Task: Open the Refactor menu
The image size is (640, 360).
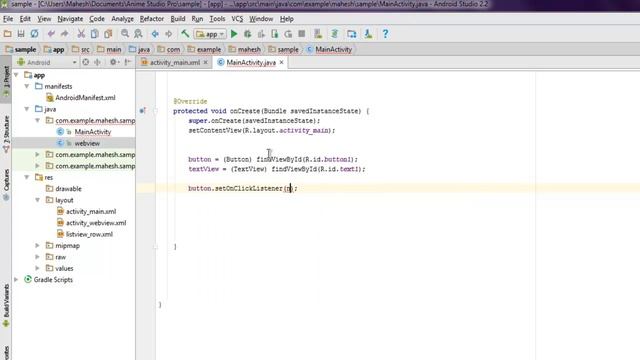Action: click(x=151, y=19)
